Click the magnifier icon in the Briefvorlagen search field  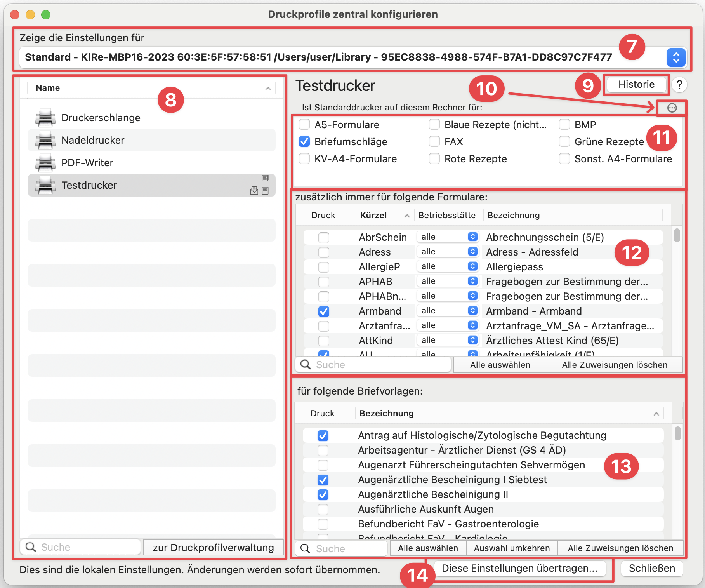pyautogui.click(x=306, y=548)
